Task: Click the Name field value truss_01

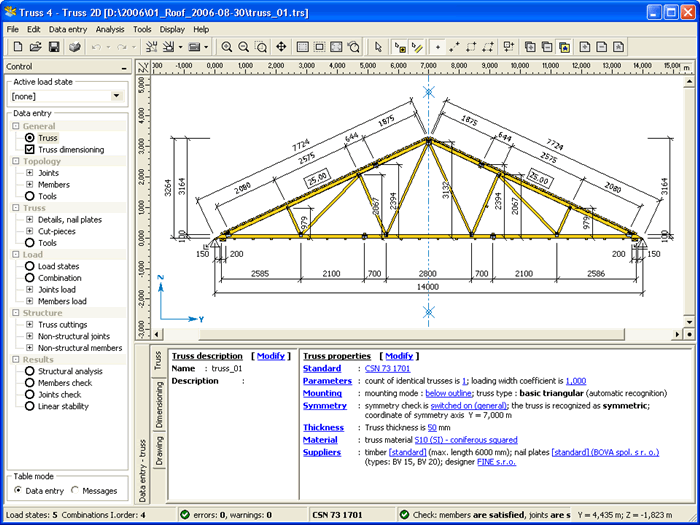Action: 225,369
